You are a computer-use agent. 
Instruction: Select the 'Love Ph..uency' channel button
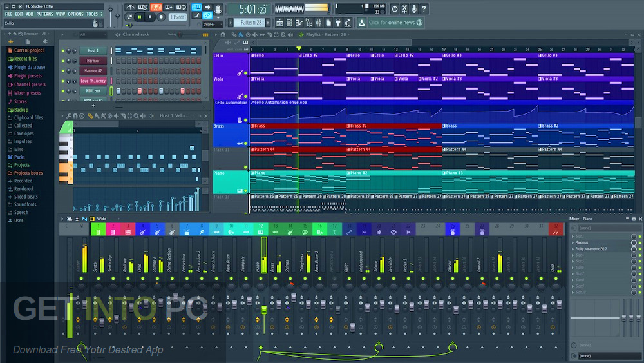[93, 81]
